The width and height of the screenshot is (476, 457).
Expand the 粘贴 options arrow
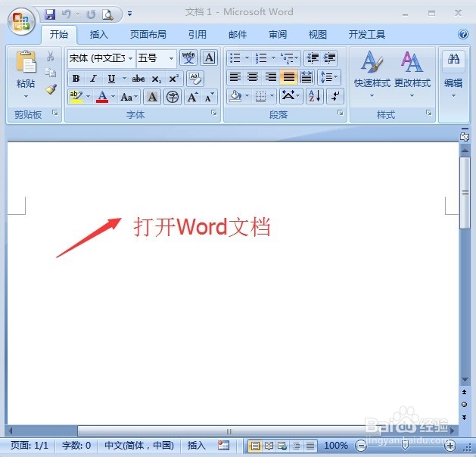(26, 96)
